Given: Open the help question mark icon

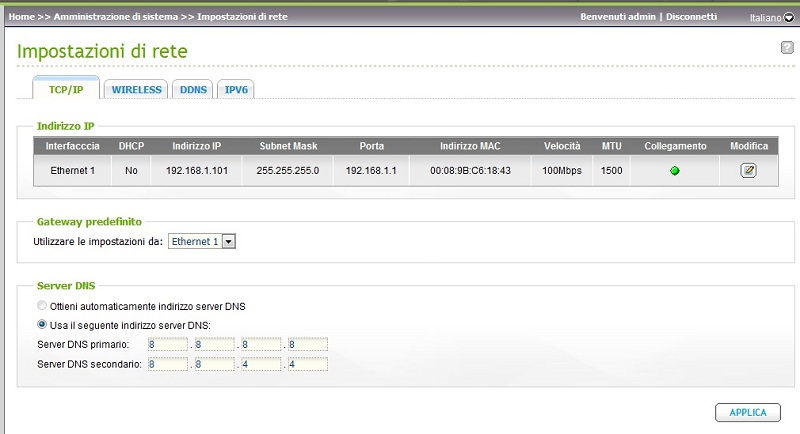Looking at the screenshot, I should [786, 48].
